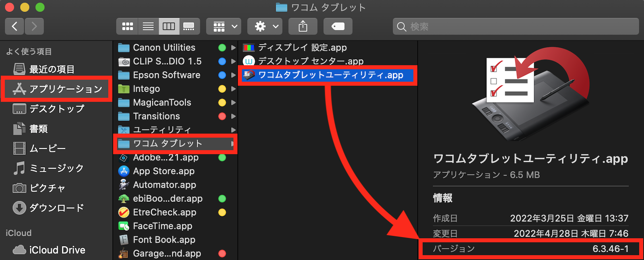Click the バージョン value 6.3.46-1
Image resolution: width=644 pixels, height=260 pixels.
point(610,249)
